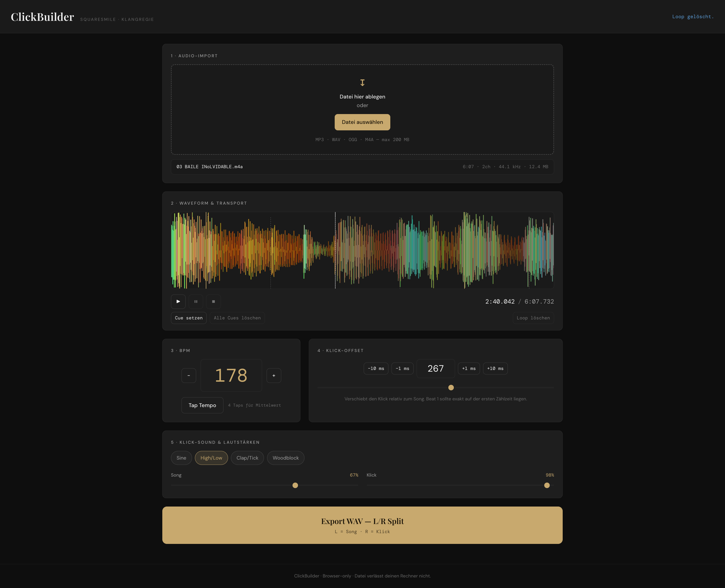Click the Datei auswählen button

point(362,122)
